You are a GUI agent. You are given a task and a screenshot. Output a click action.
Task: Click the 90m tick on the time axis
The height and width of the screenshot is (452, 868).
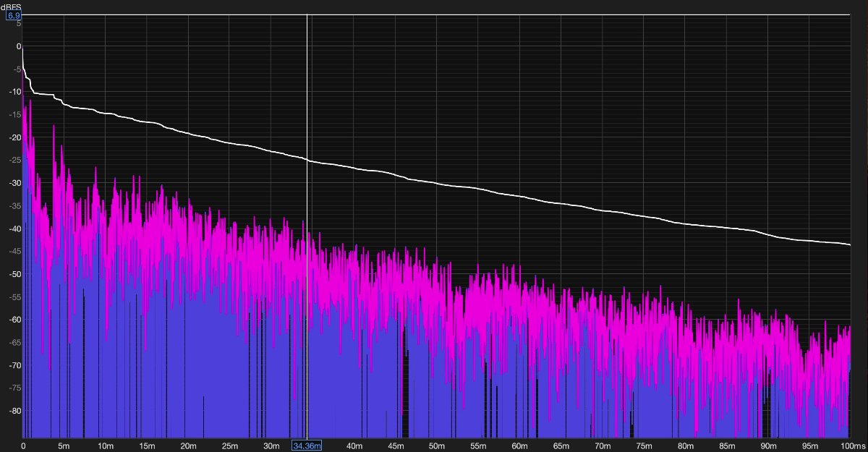tap(767, 445)
